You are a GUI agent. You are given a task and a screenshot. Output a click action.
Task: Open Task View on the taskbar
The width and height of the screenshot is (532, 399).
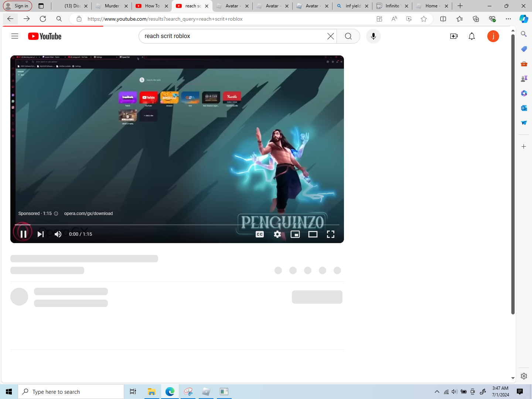pyautogui.click(x=133, y=392)
